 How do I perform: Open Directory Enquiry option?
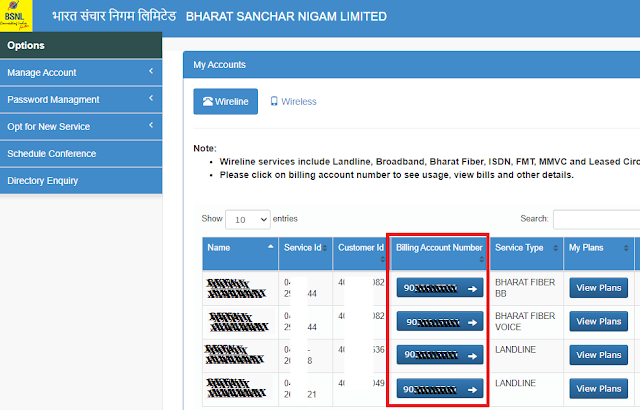pyautogui.click(x=81, y=180)
